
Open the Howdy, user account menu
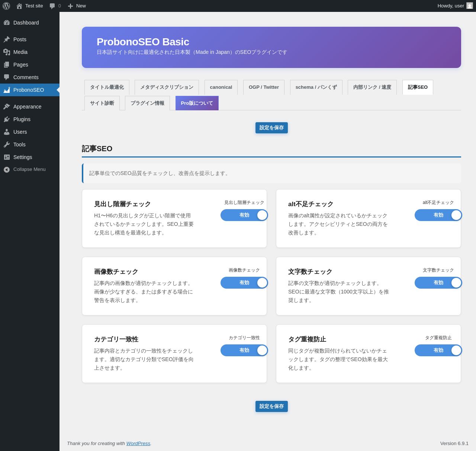(455, 6)
